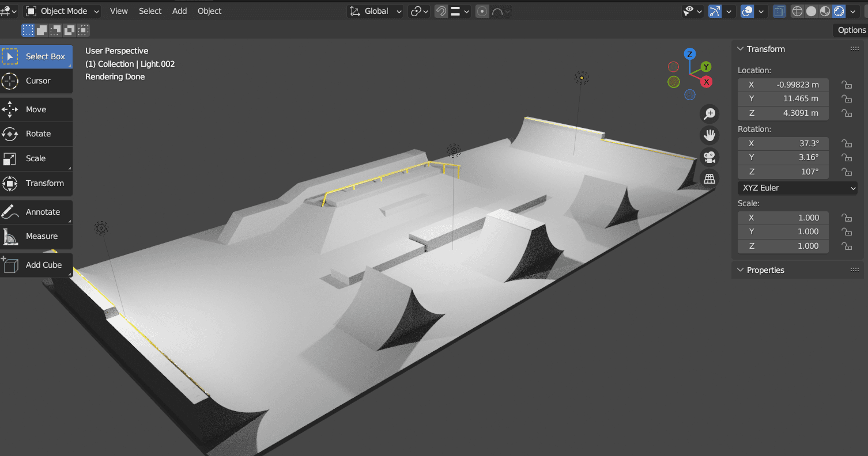Open the Add menu
868x456 pixels.
click(x=179, y=11)
